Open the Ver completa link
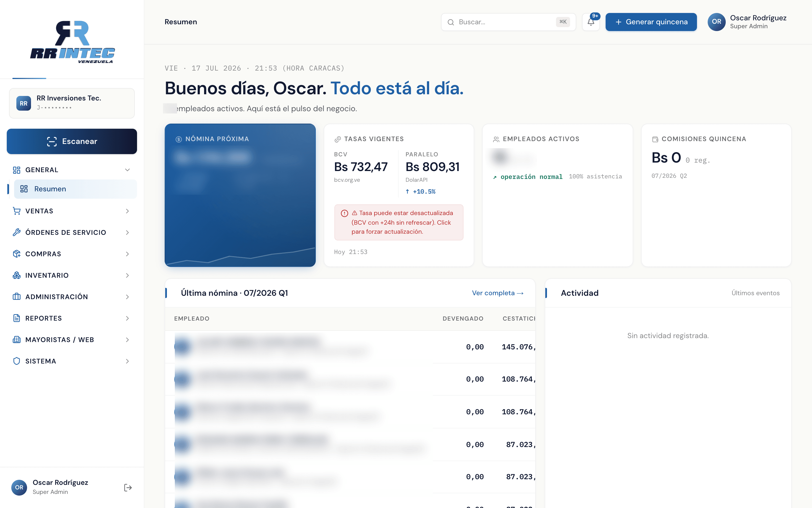The image size is (812, 508). pyautogui.click(x=498, y=293)
